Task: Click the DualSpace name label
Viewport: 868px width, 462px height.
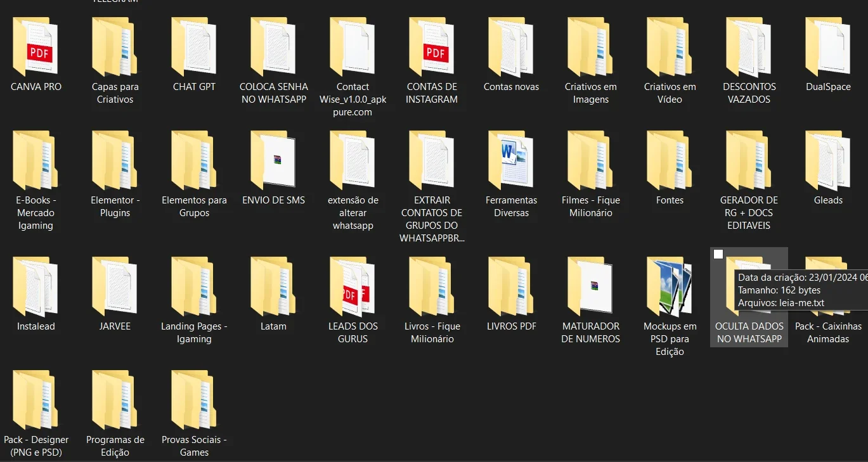Action: click(x=828, y=87)
